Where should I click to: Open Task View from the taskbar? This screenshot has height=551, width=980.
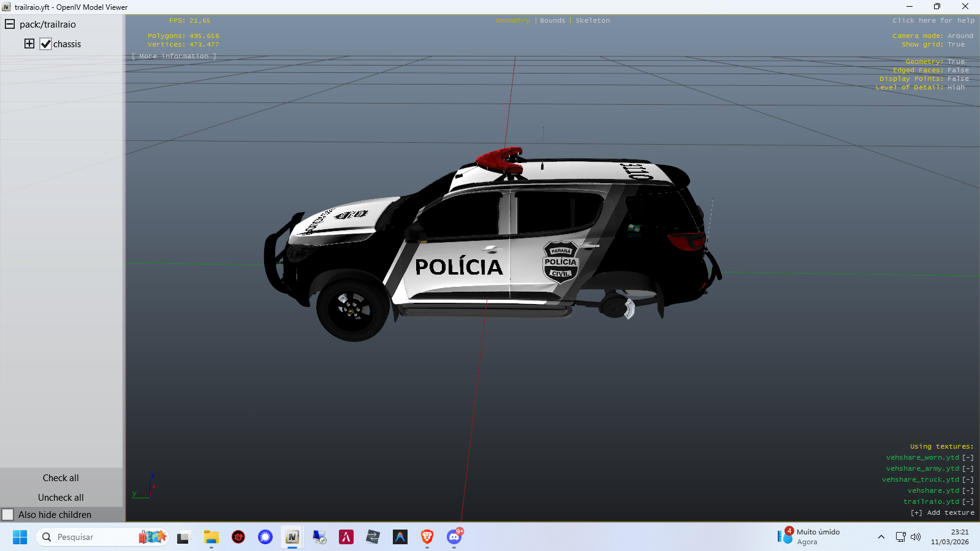pos(183,538)
